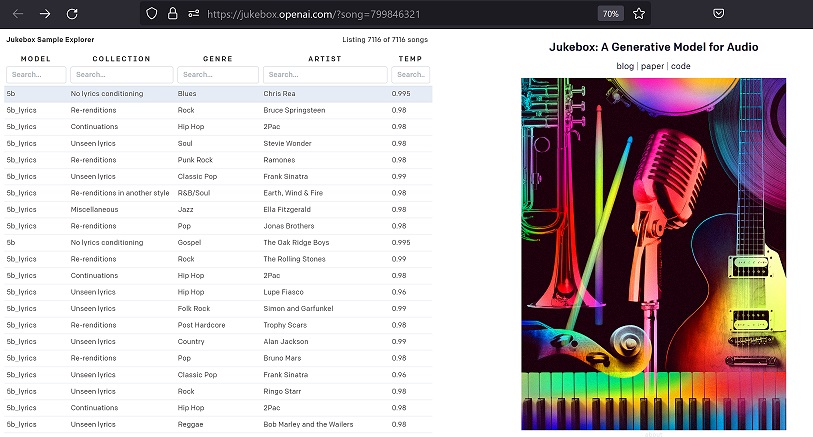This screenshot has height=437, width=813.
Task: Click the Artist search field
Action: point(324,75)
